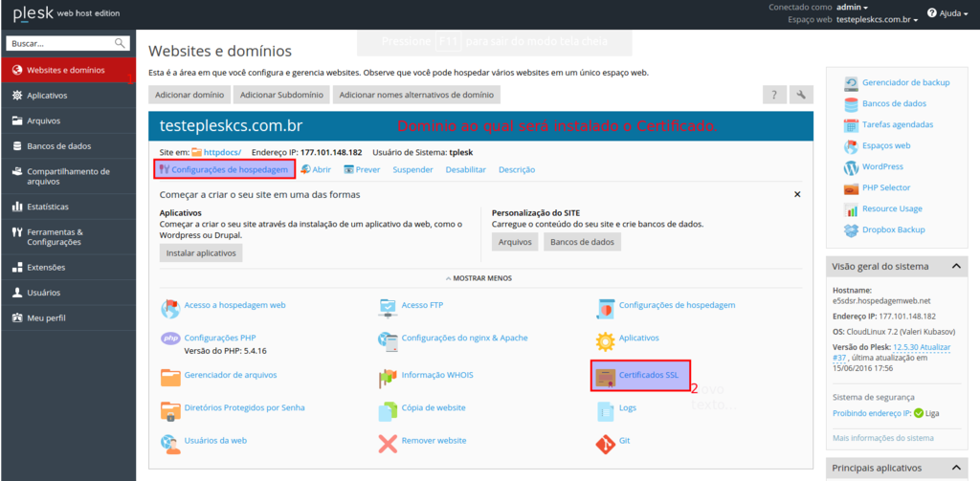Click Diretórios Protegidos por Senha icon
980x481 pixels.
point(170,410)
